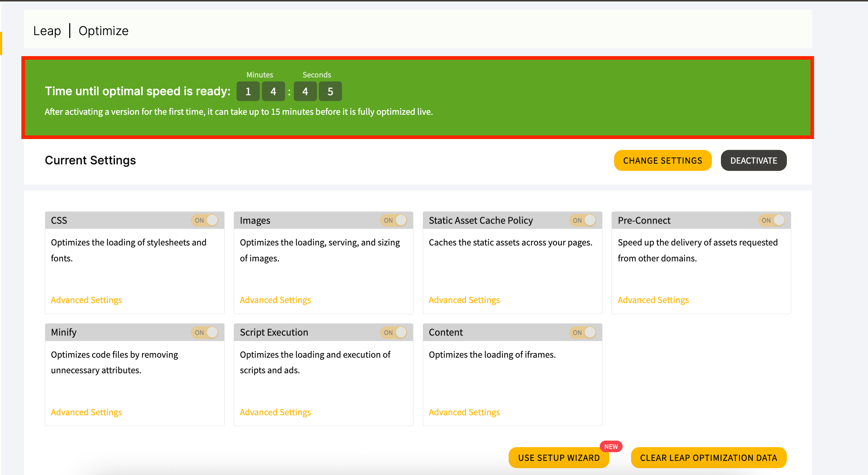Clear Leap optimization data

click(709, 458)
